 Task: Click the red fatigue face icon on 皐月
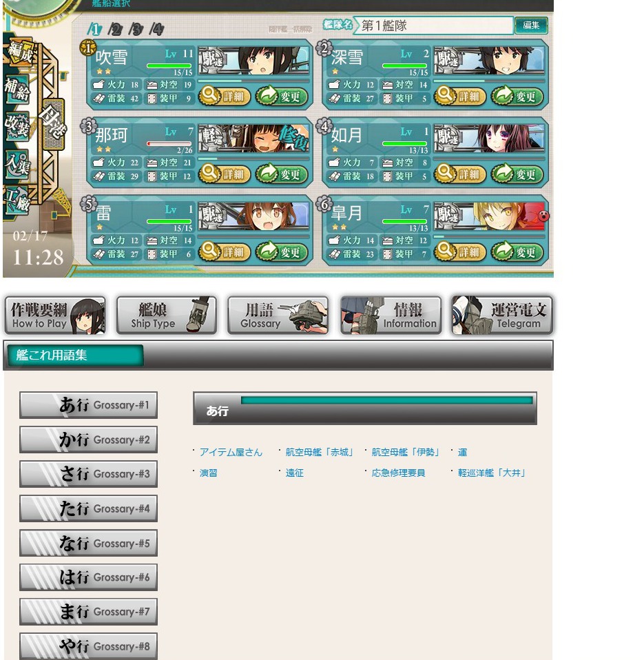[x=543, y=216]
